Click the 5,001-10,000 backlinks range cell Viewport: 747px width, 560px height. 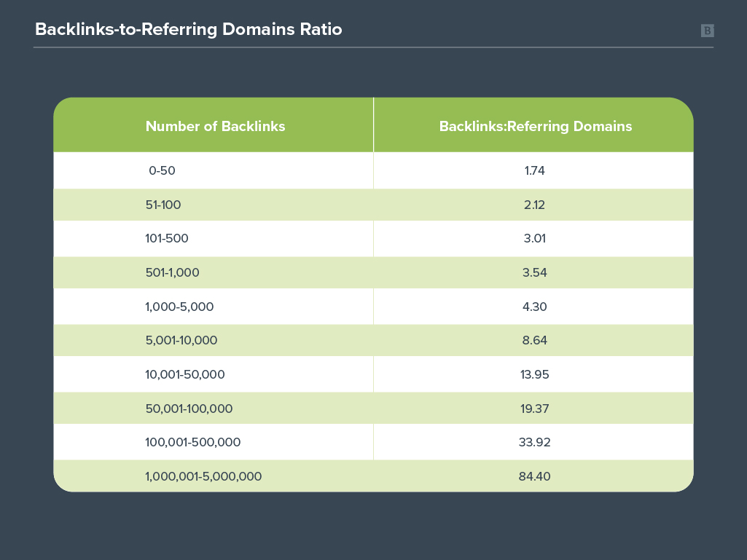point(181,341)
